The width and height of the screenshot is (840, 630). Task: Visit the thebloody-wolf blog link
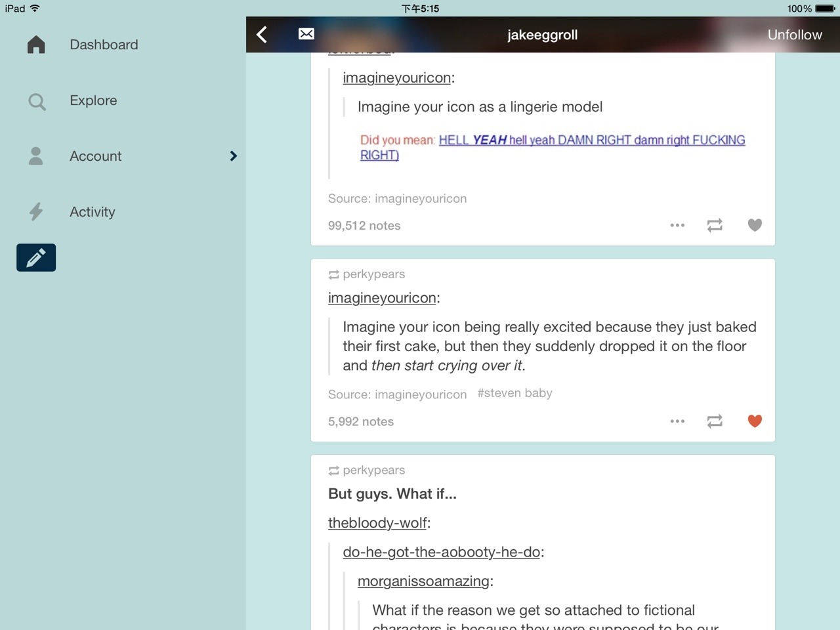point(377,523)
